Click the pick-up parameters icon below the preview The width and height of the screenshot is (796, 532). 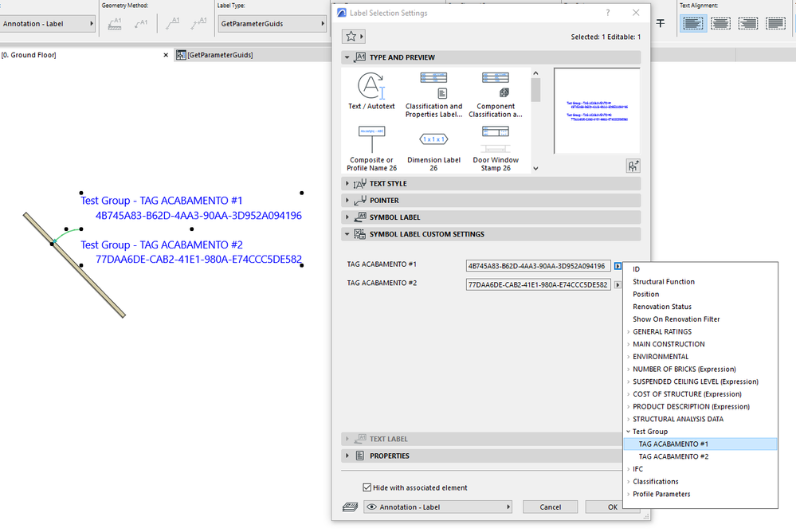633,165
